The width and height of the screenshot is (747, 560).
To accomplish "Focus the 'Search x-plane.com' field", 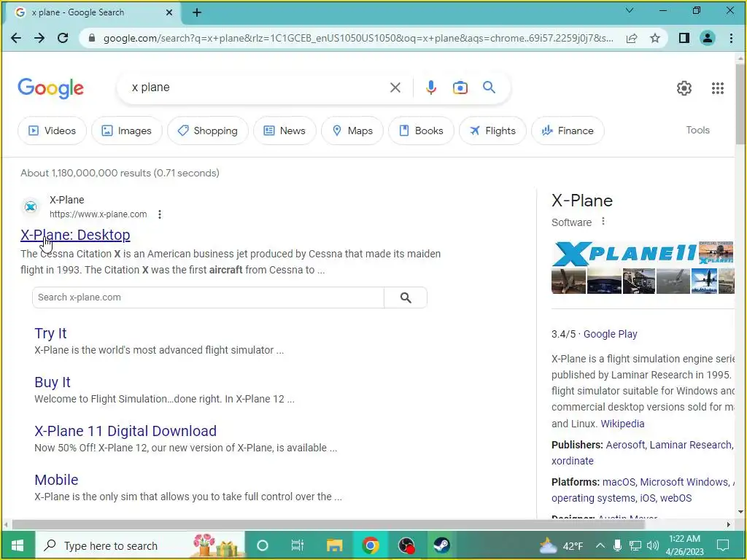I will (208, 297).
